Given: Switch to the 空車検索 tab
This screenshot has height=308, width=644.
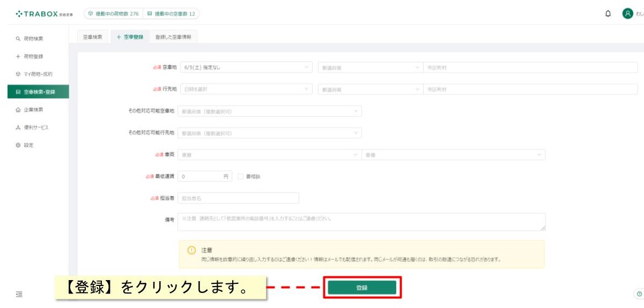Looking at the screenshot, I should 92,37.
